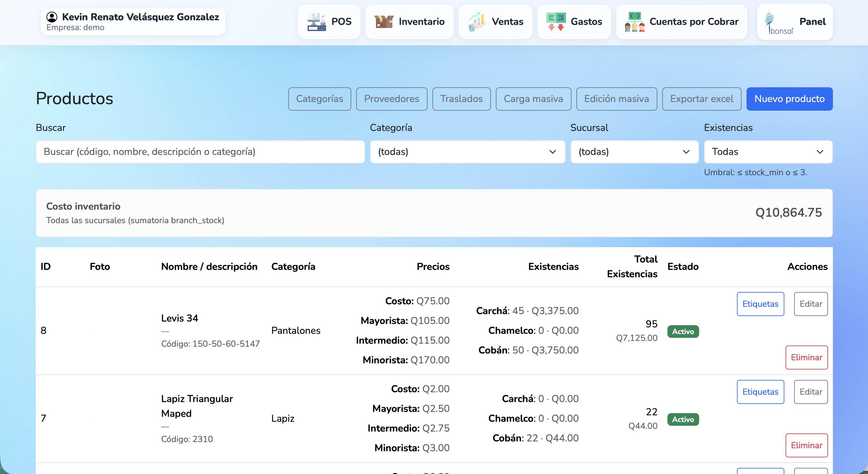Open Edición masiva
The width and height of the screenshot is (868, 474).
tap(616, 99)
